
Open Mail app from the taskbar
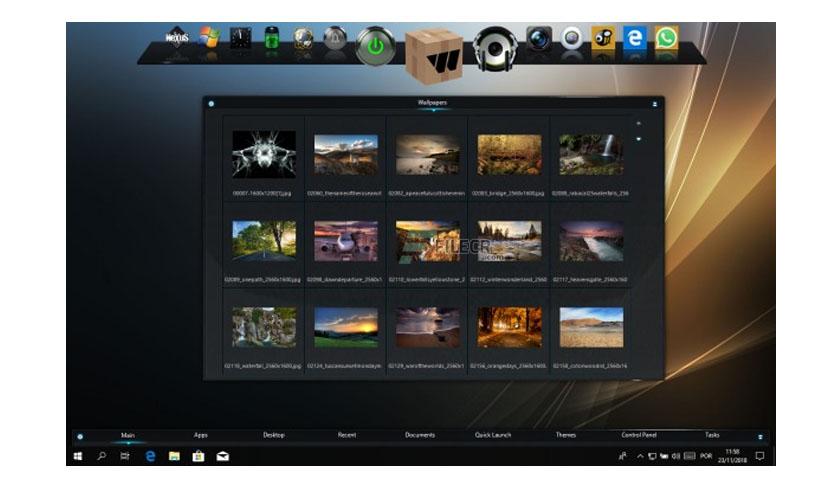pos(222,456)
